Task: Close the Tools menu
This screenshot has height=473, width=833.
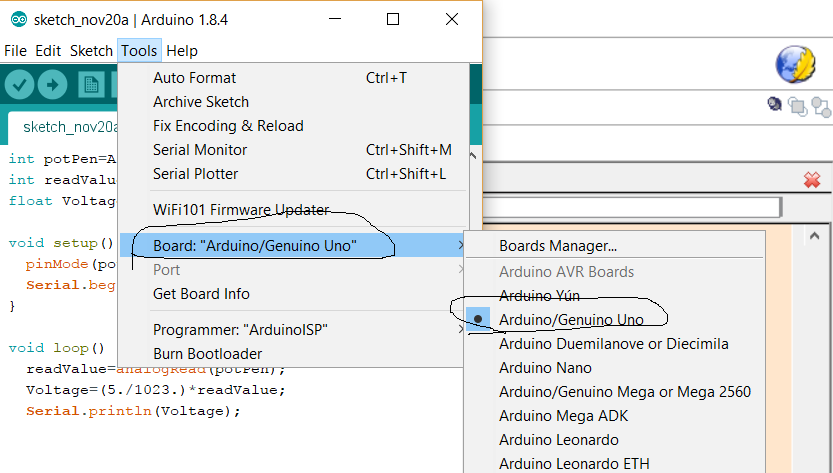Action: point(139,51)
